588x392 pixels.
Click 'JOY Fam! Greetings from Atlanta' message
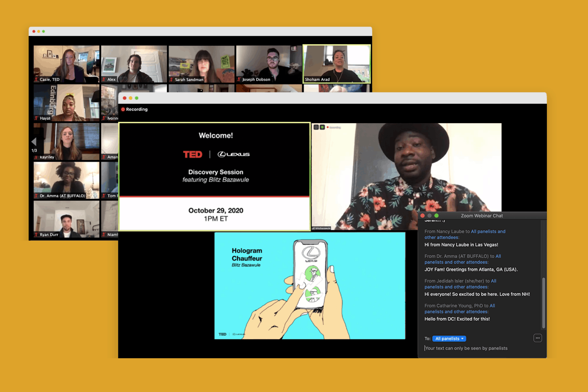[x=471, y=269]
